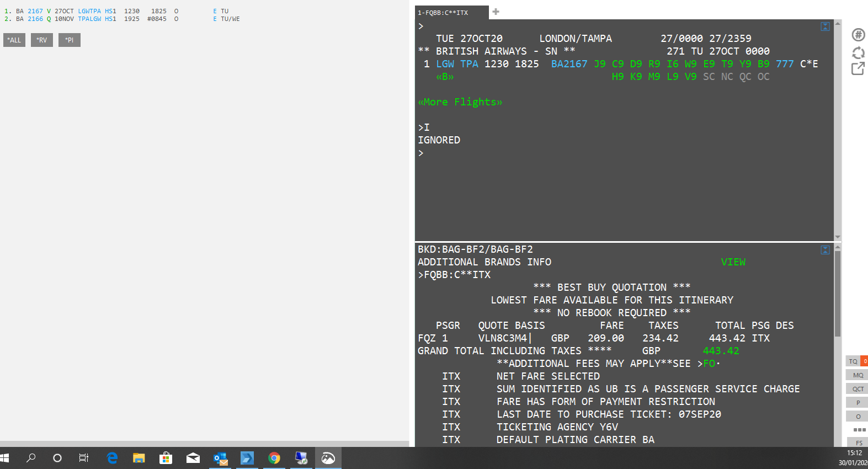Select T9 booking class

pyautogui.click(x=727, y=64)
